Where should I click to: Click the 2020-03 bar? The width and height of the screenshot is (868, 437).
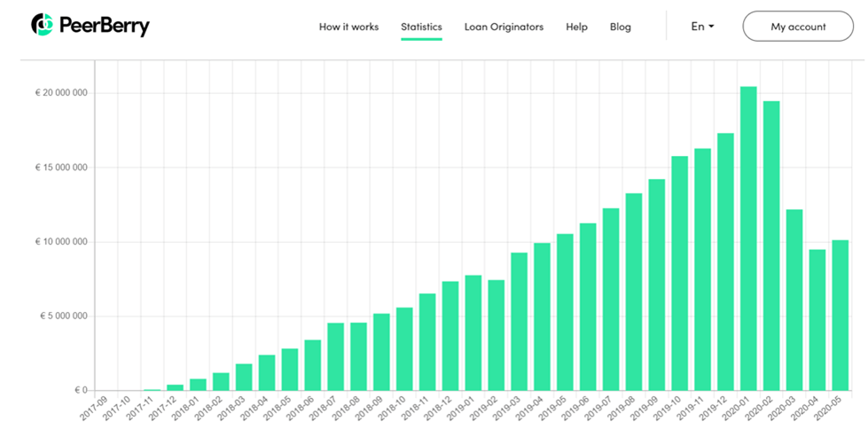(x=794, y=300)
